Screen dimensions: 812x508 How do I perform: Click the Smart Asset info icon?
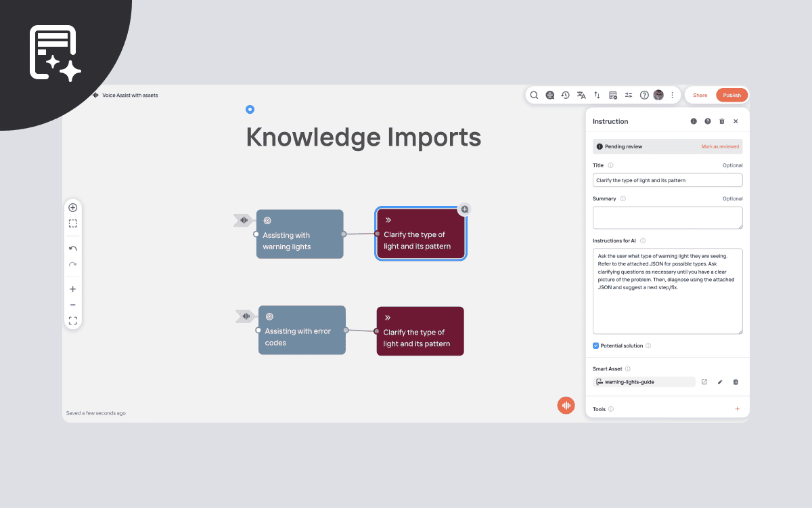[x=627, y=369]
